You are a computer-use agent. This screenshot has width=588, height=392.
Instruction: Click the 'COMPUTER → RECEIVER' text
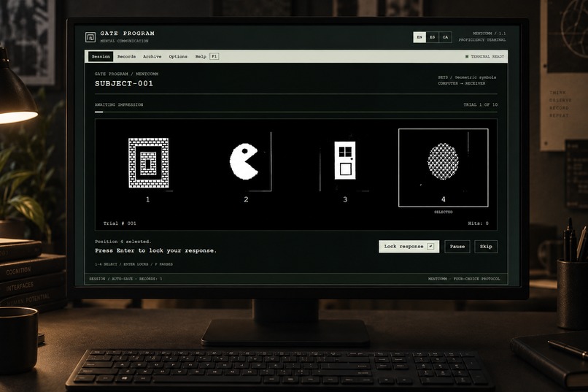pyautogui.click(x=462, y=83)
